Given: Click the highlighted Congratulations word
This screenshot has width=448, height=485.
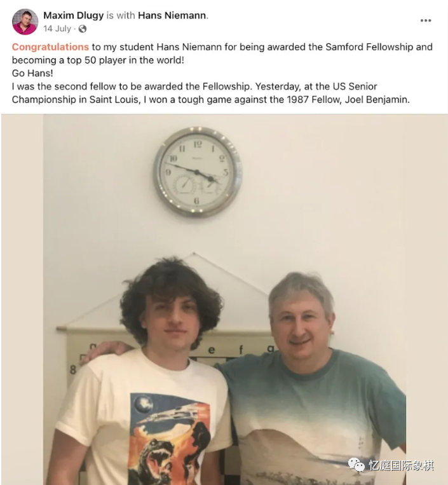Looking at the screenshot, I should click(50, 46).
